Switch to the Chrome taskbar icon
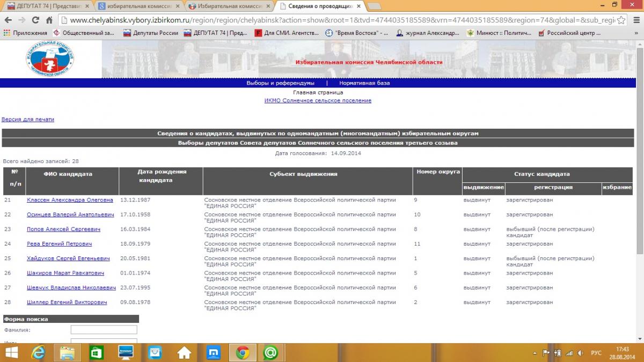The width and height of the screenshot is (644, 362). pyautogui.click(x=243, y=352)
